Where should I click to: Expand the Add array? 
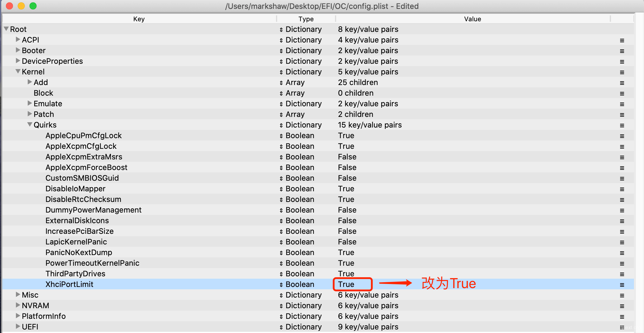pyautogui.click(x=29, y=82)
